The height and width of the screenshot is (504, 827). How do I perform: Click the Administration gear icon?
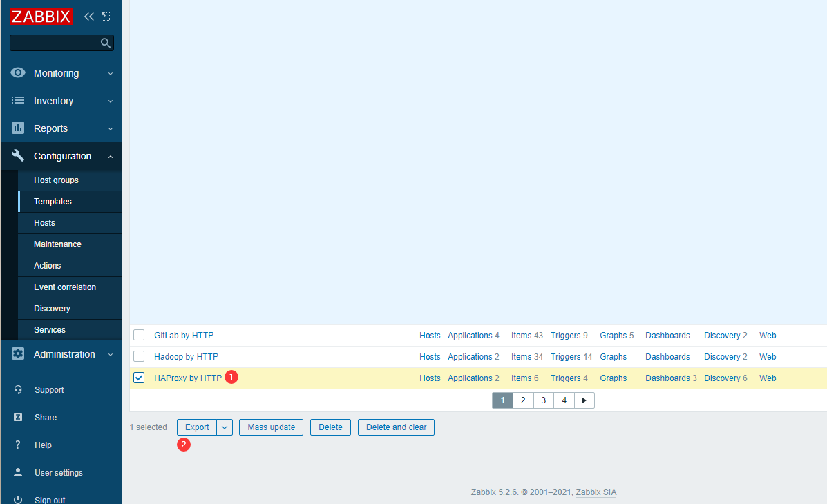18,353
